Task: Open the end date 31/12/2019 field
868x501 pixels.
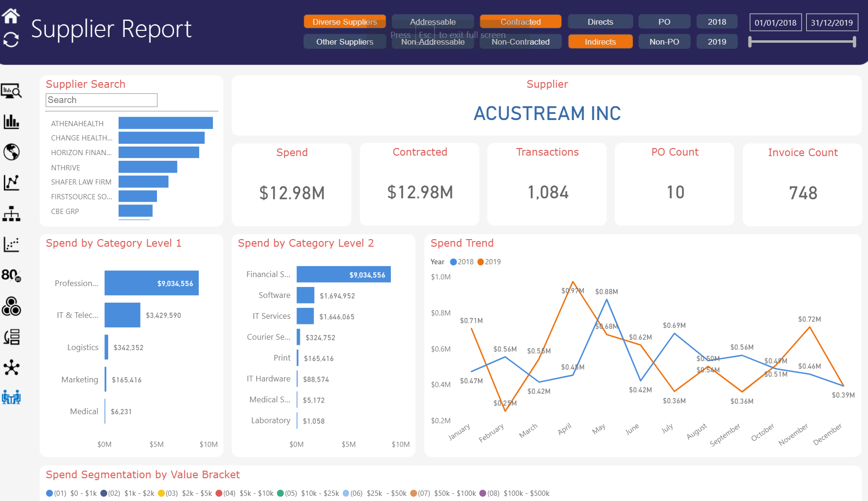Action: tap(831, 22)
